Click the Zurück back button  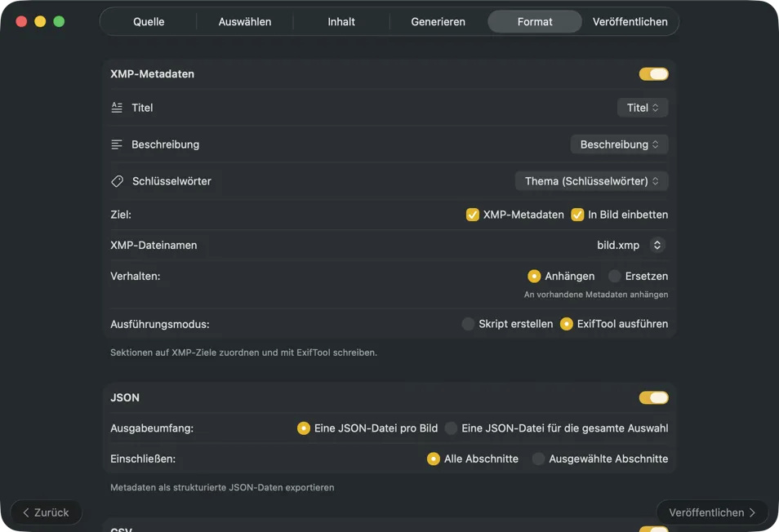[x=47, y=512]
